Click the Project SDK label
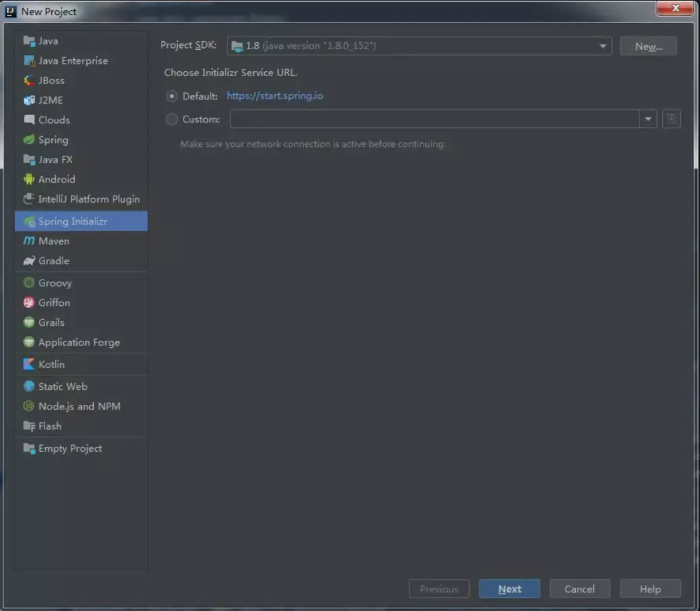Screen dimensions: 700x611 pos(189,45)
